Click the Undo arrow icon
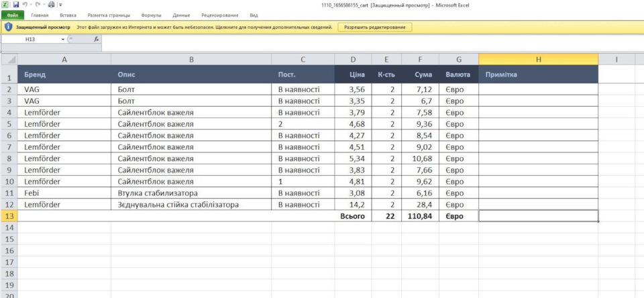Viewport: 644px width, 298px height. [x=25, y=5]
